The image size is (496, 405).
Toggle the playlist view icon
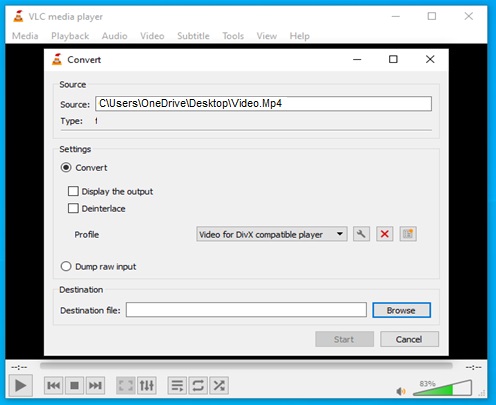(177, 386)
